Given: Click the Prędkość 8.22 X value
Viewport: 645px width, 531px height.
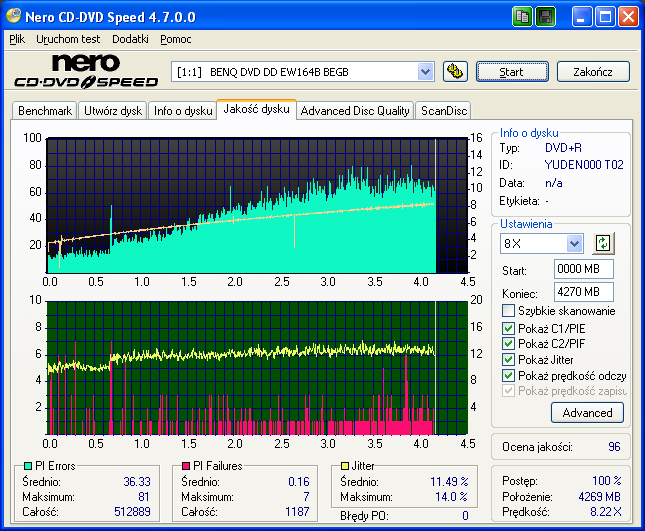Looking at the screenshot, I should point(606,512).
